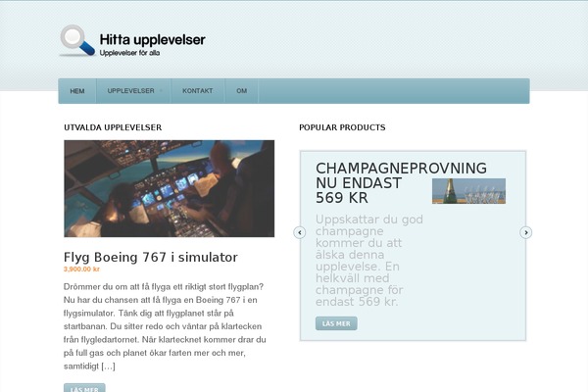
Task: Click Läs mer button under Boeing description
Action: [84, 388]
